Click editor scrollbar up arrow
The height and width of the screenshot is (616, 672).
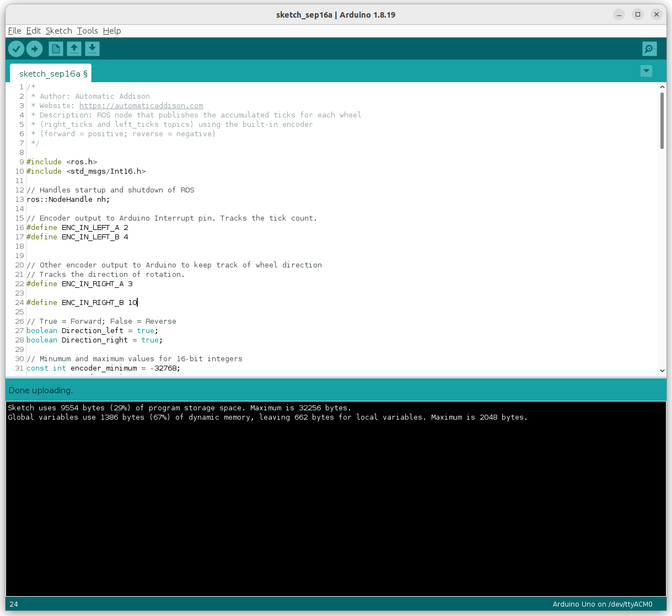click(x=662, y=87)
